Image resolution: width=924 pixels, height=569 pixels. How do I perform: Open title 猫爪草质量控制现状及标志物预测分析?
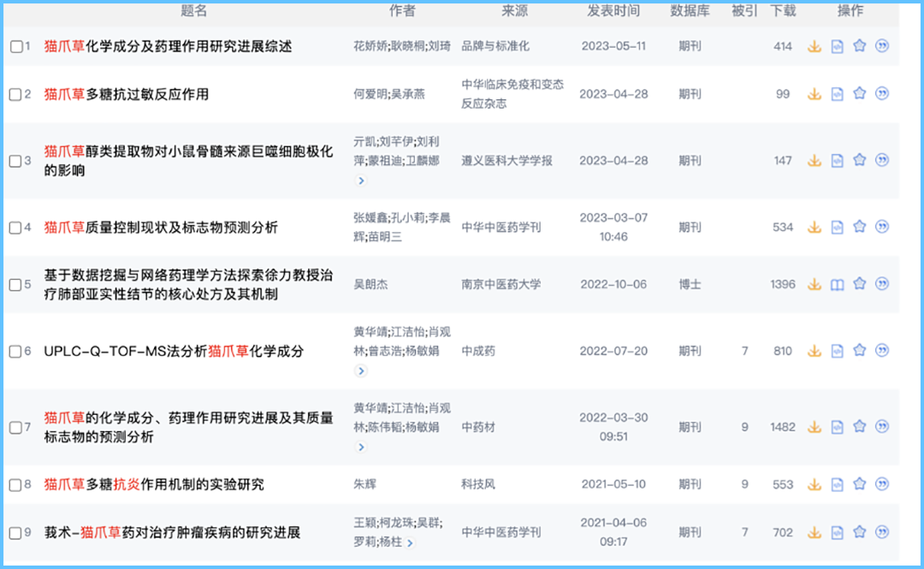click(161, 228)
